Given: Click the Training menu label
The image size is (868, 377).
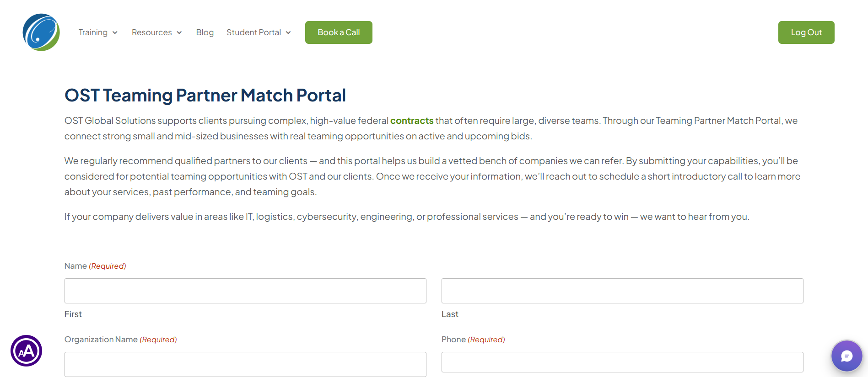Looking at the screenshot, I should [x=93, y=32].
